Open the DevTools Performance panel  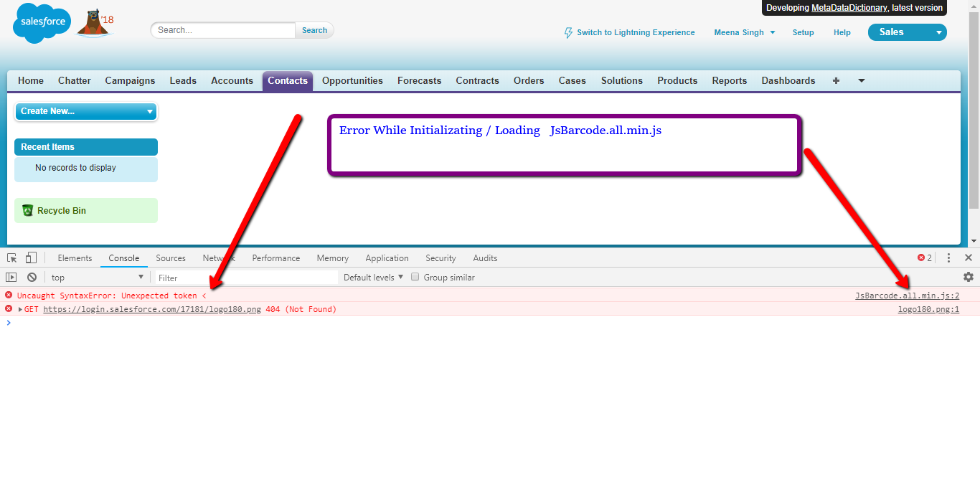[276, 257]
